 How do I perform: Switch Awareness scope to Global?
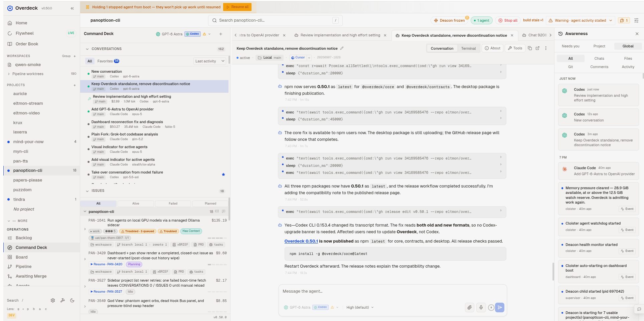[628, 46]
